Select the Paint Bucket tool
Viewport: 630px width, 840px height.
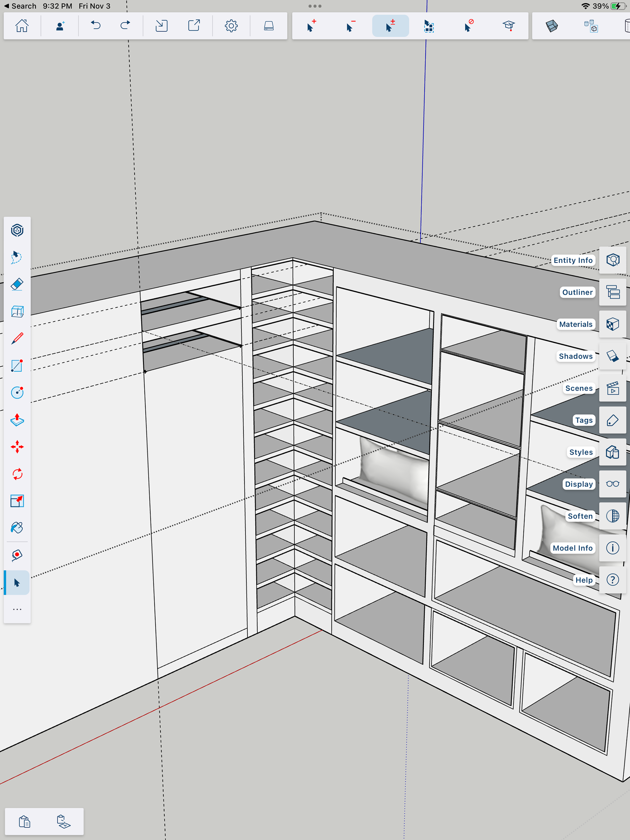coord(17,528)
